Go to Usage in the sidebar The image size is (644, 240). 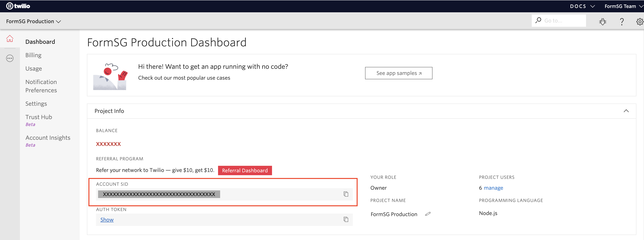point(34,68)
